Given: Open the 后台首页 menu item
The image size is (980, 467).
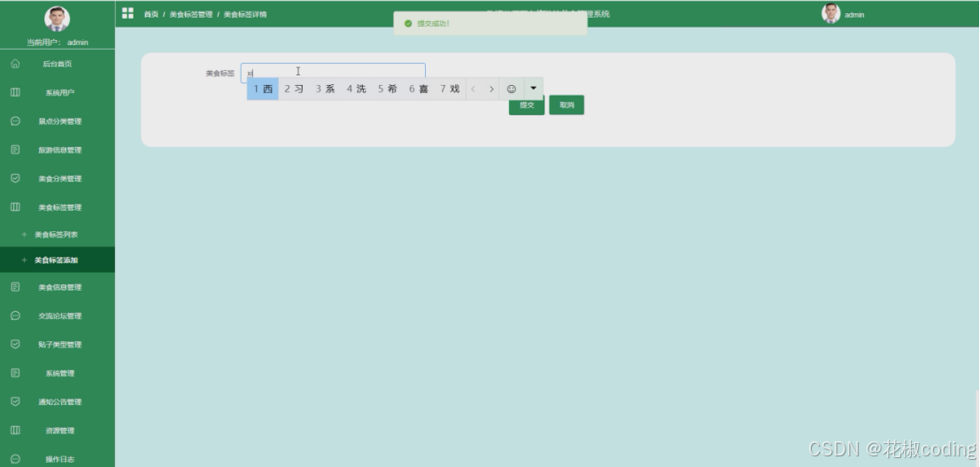Looking at the screenshot, I should click(58, 64).
